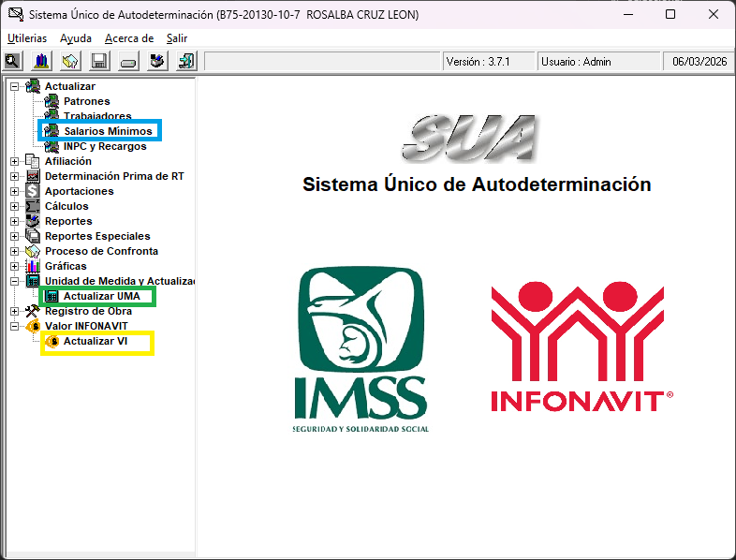Expand the Reportes Especiales node
This screenshot has width=736, height=560.
coord(14,236)
